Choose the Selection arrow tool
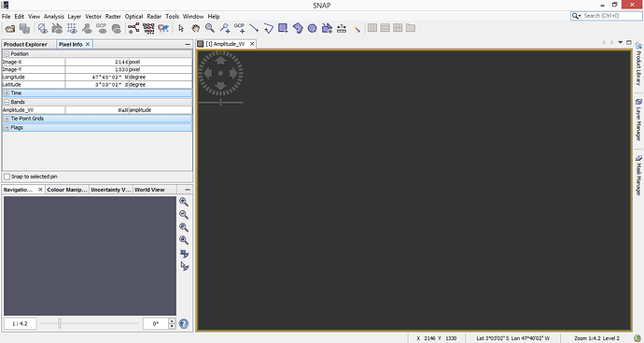 pos(181,28)
